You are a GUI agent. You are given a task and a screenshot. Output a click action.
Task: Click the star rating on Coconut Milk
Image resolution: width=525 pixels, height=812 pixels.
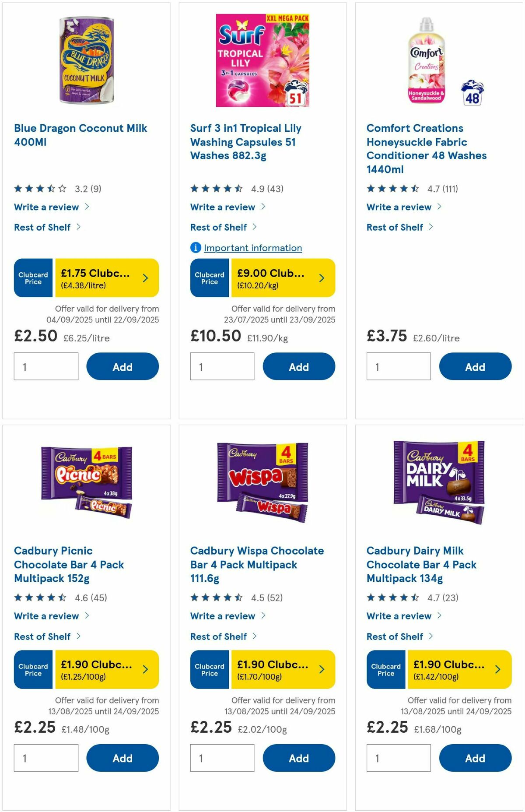tap(39, 188)
